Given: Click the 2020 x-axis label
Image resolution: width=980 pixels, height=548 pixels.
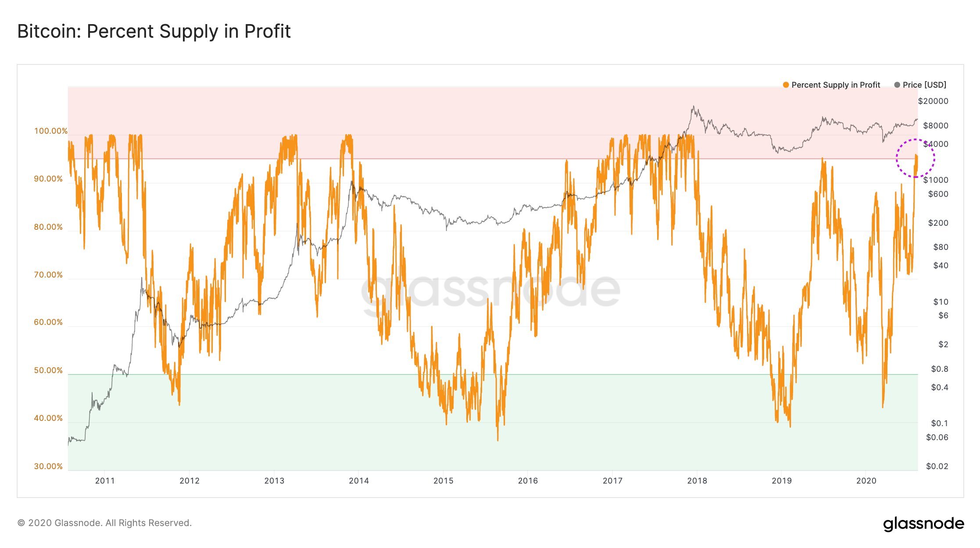Looking at the screenshot, I should point(866,481).
